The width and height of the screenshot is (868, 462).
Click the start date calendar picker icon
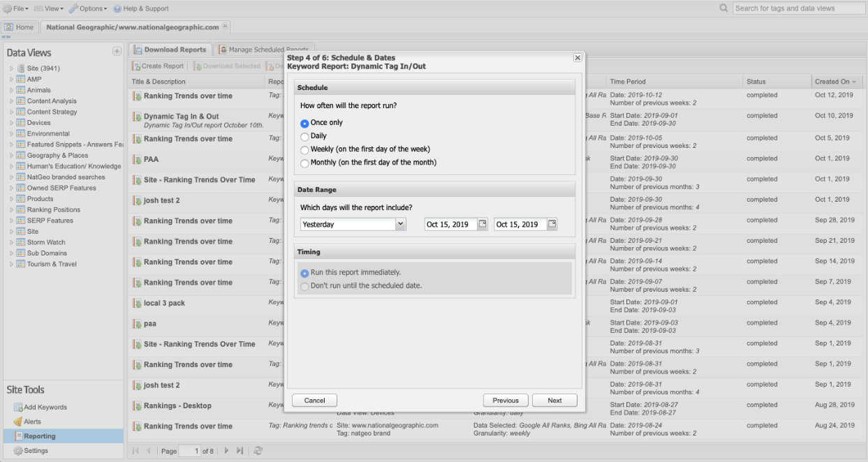click(x=483, y=224)
